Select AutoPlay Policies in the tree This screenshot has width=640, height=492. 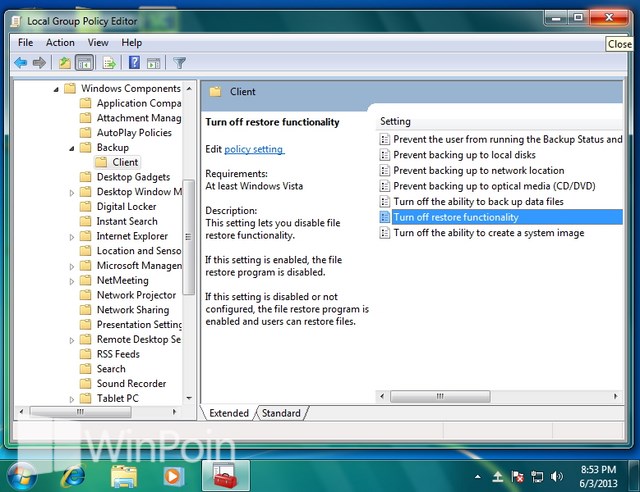tap(134, 133)
